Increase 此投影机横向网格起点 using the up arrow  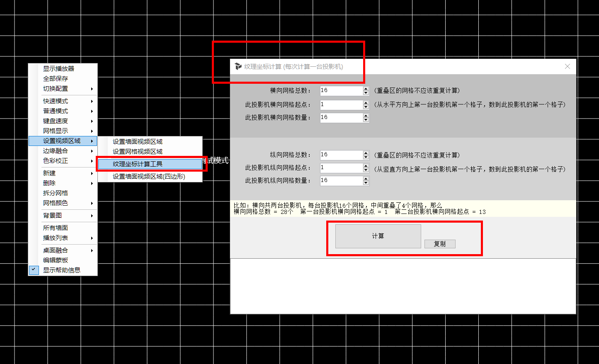coord(366,102)
